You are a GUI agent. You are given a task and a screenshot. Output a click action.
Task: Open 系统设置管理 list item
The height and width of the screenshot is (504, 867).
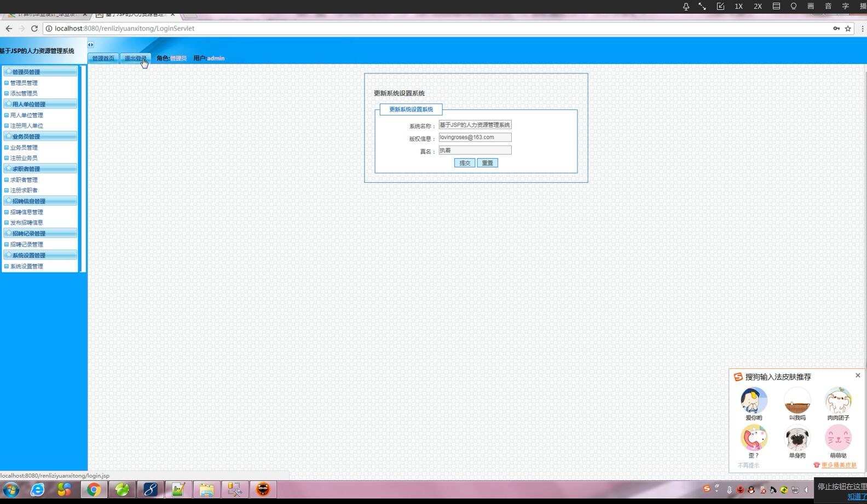[x=27, y=267]
